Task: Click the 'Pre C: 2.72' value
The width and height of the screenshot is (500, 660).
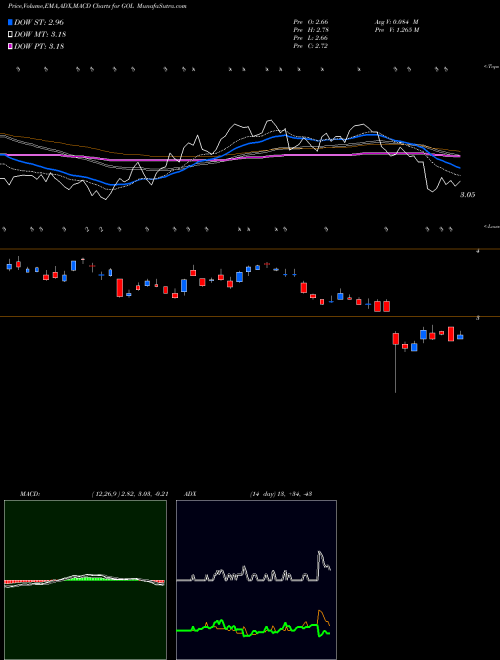Action: click(x=311, y=46)
